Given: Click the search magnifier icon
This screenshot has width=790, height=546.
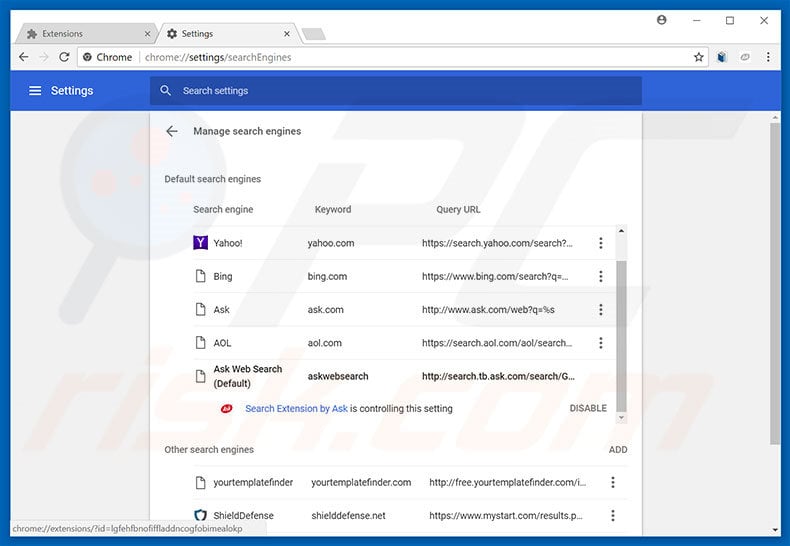Looking at the screenshot, I should pos(165,91).
